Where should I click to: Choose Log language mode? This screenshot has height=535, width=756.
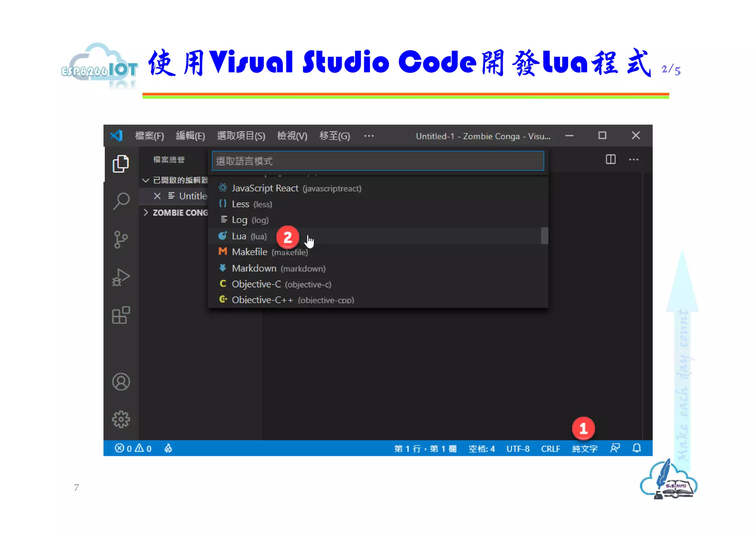click(x=374, y=220)
